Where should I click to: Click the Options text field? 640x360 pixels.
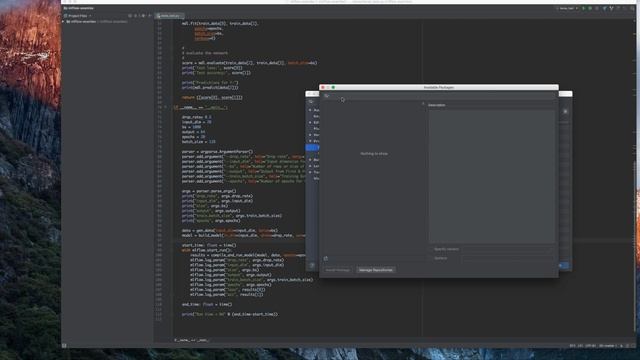508,258
